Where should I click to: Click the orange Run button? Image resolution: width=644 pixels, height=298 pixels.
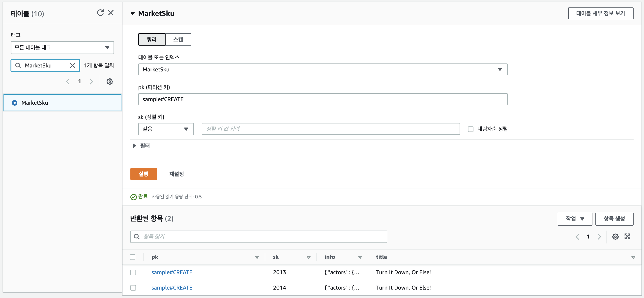(x=144, y=174)
